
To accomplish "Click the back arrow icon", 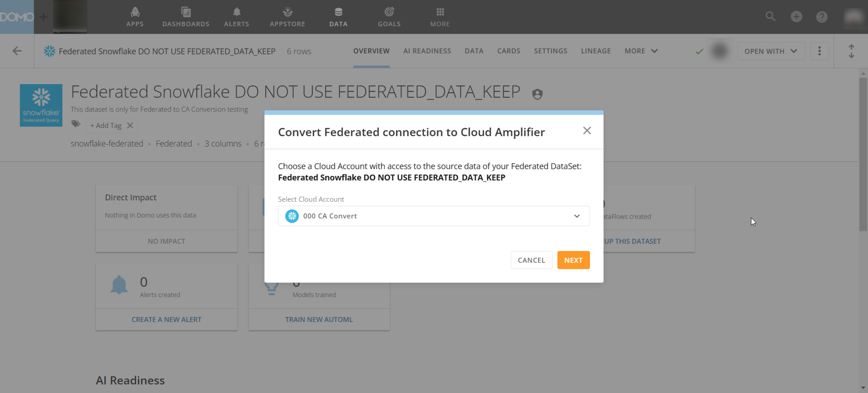I will [17, 51].
